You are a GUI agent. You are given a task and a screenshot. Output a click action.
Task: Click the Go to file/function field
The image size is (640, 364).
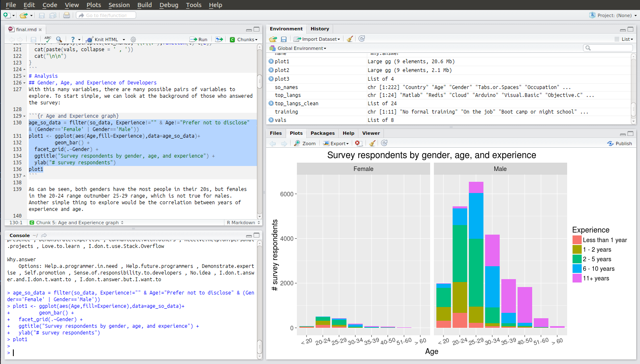pyautogui.click(x=107, y=15)
